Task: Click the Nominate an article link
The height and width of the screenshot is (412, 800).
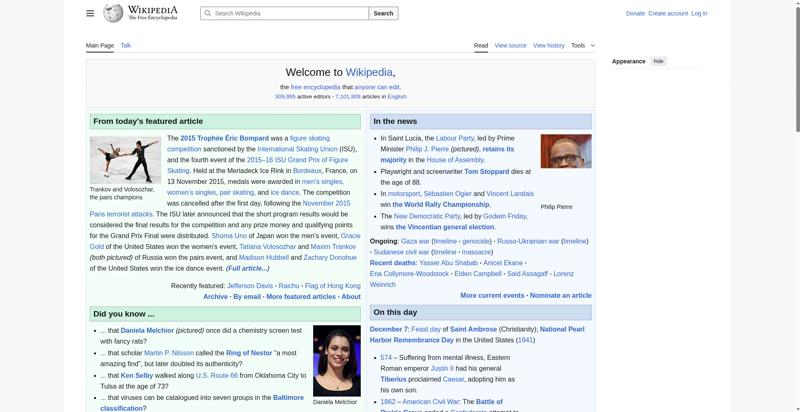Action: [560, 295]
